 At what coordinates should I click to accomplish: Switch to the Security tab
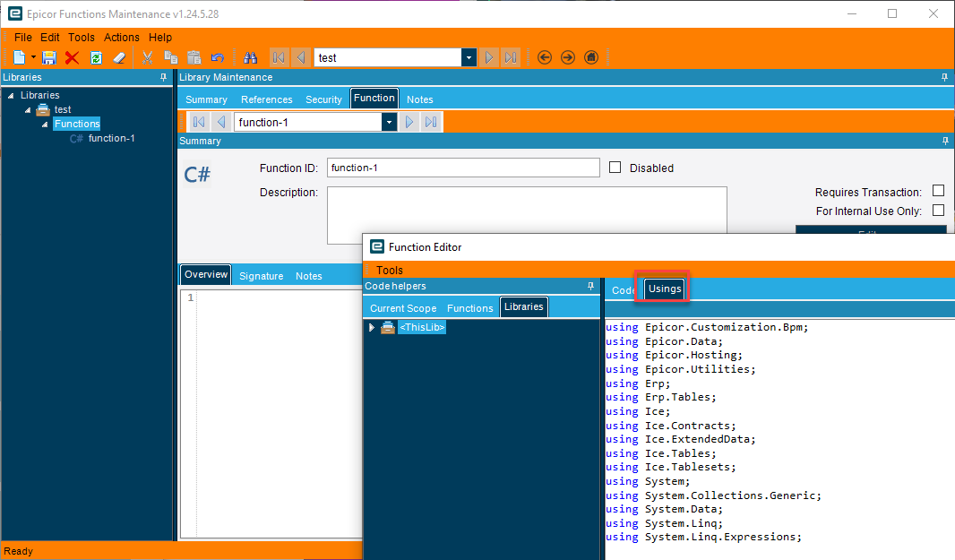pos(323,99)
